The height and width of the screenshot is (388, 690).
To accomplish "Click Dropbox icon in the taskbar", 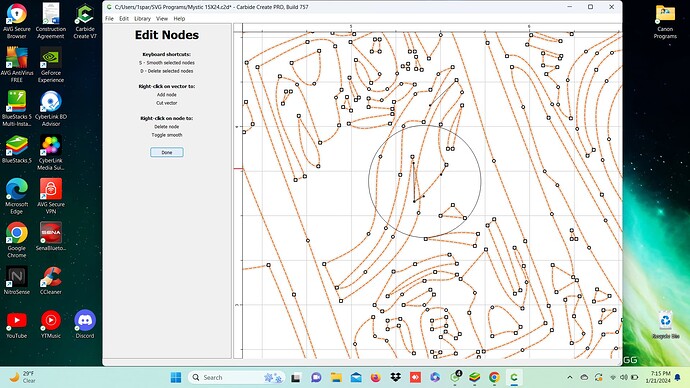I will [395, 377].
